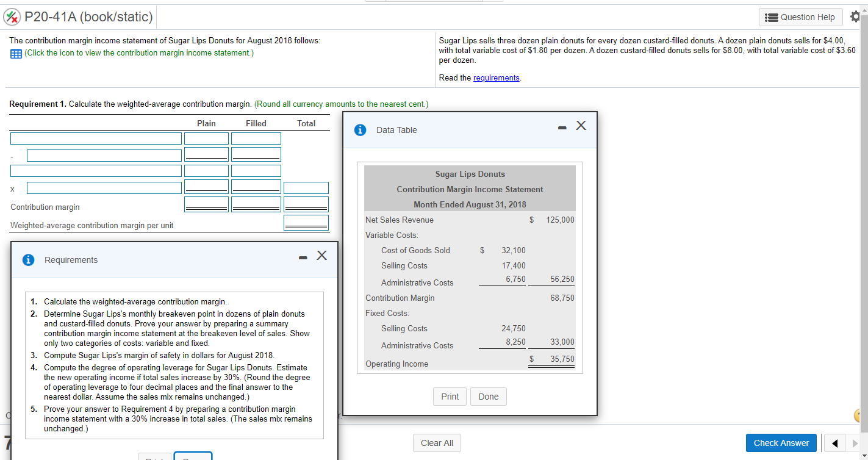Click the Total column header

click(306, 123)
